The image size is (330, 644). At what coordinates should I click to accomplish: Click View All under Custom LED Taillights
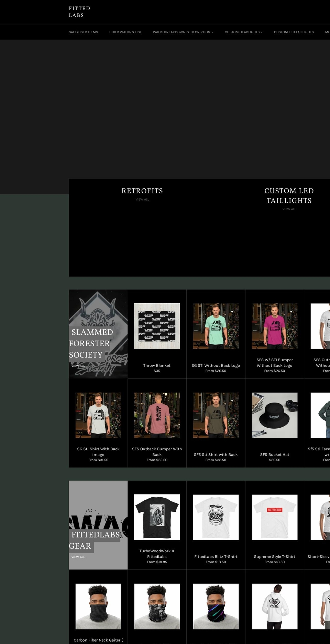point(289,209)
